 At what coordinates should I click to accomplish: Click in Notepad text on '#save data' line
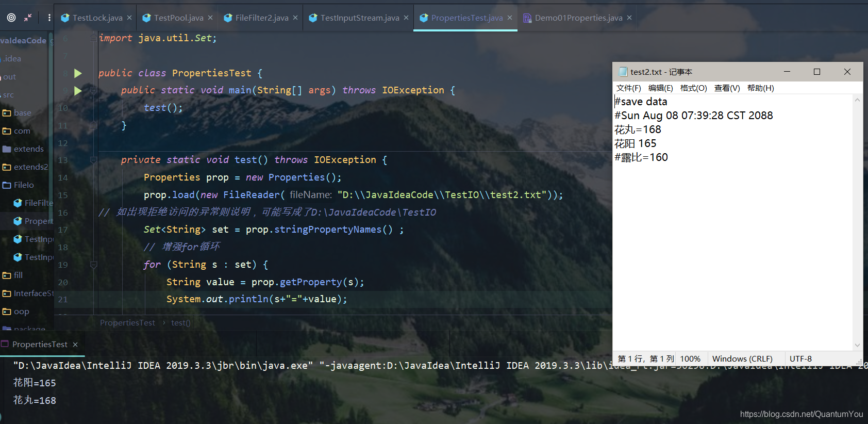point(641,102)
